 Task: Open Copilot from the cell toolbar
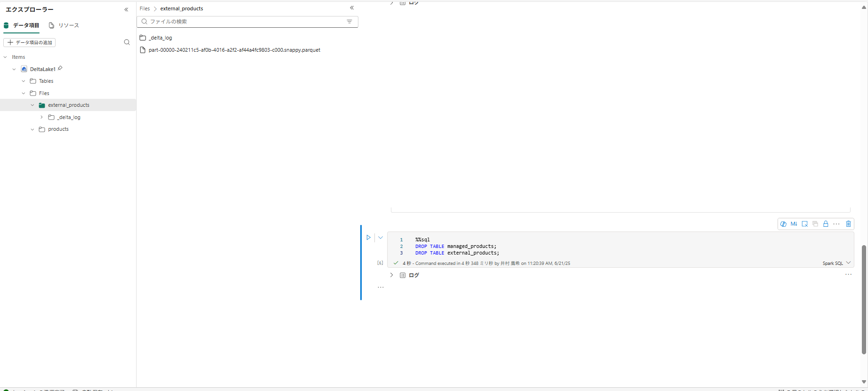(783, 224)
